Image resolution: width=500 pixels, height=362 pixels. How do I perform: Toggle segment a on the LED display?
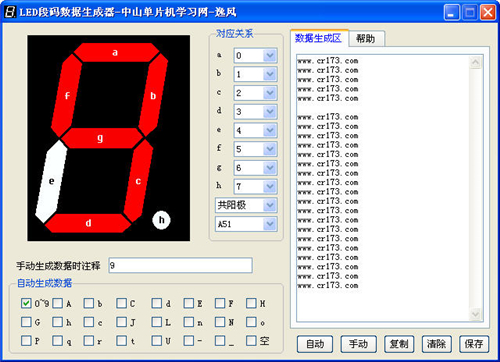click(116, 52)
